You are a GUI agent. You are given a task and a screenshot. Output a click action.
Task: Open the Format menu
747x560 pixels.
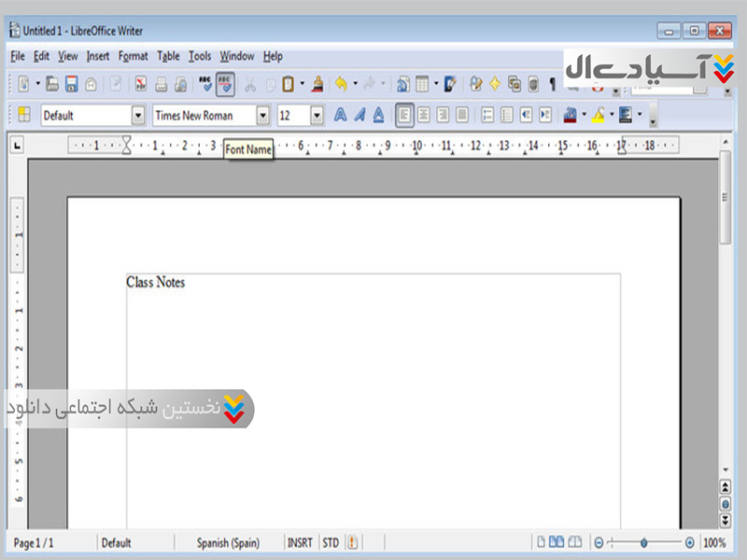coord(133,56)
